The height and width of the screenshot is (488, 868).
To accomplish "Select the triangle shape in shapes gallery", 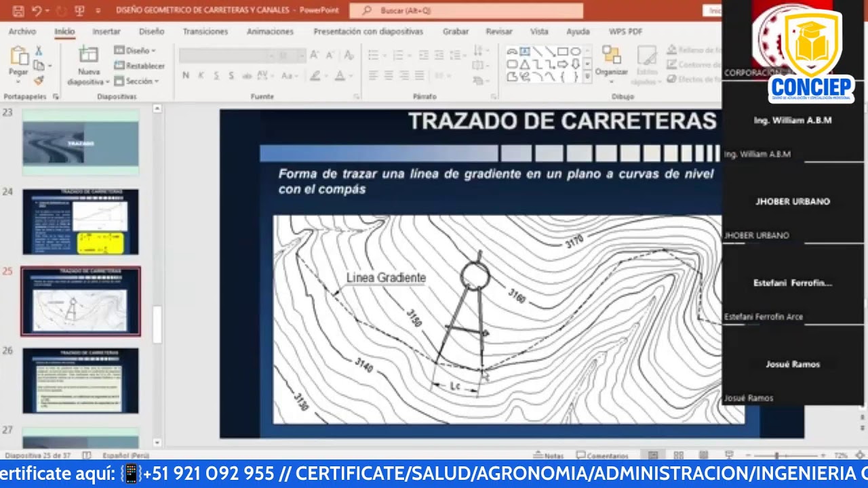I will [525, 64].
